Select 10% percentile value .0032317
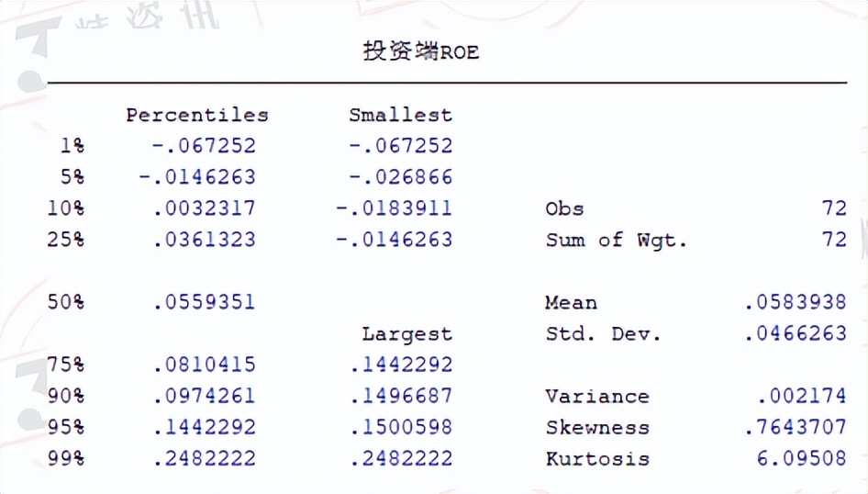 (x=204, y=208)
